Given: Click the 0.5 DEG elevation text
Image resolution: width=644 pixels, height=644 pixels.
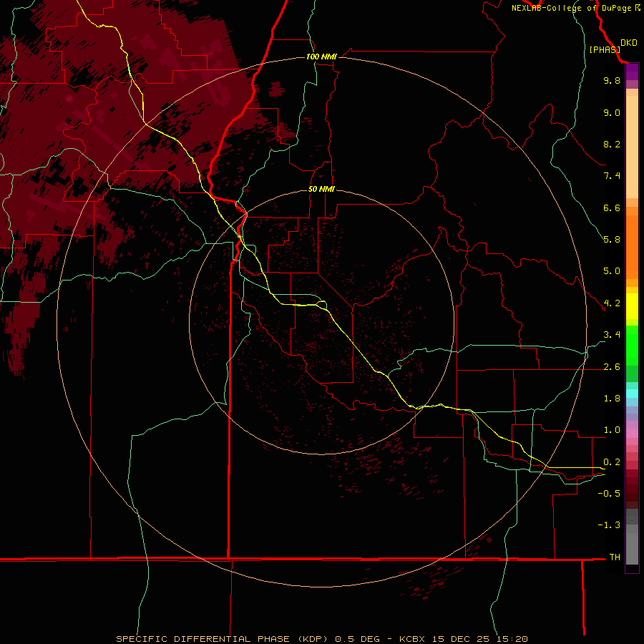Looking at the screenshot, I should (x=357, y=639).
